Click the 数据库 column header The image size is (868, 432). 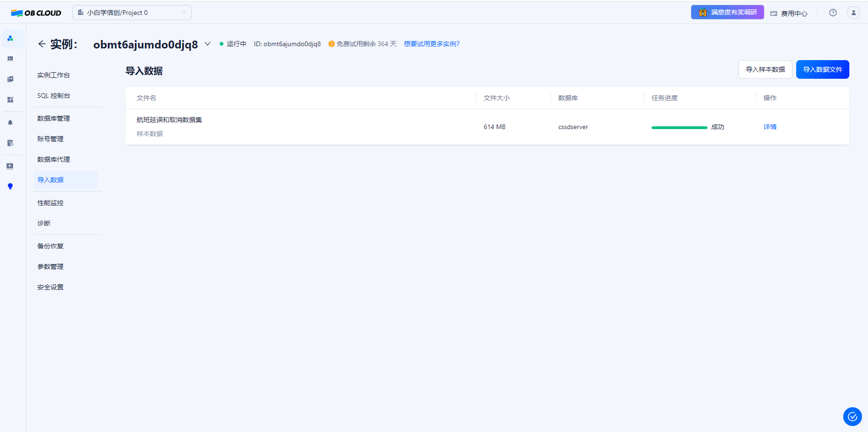click(568, 98)
